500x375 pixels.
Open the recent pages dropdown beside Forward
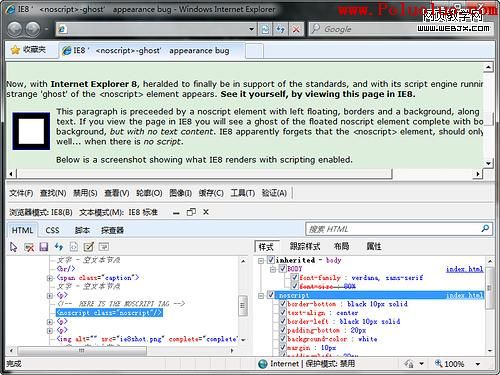pos(46,29)
